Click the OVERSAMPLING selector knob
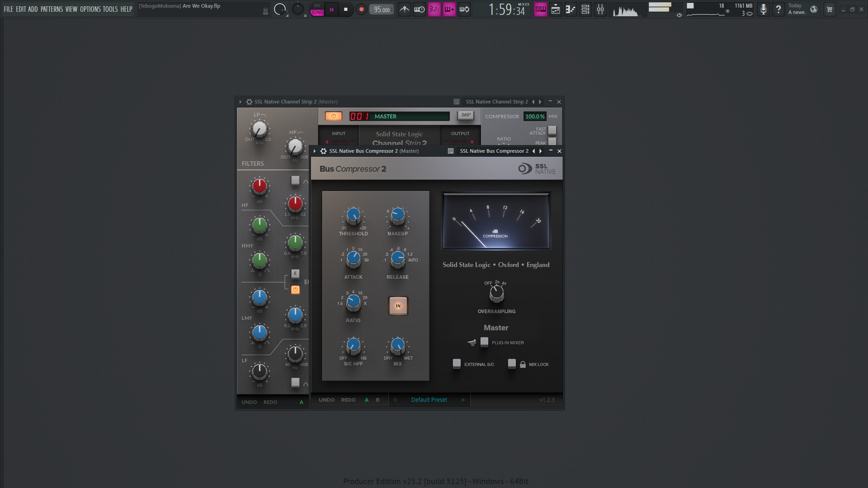Viewport: 868px width, 488px height. click(x=496, y=294)
